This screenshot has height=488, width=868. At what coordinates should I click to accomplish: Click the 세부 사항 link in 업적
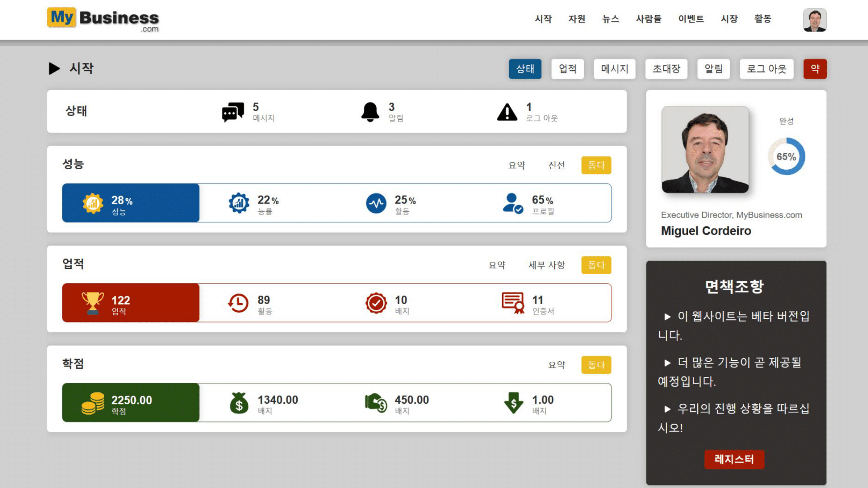546,265
